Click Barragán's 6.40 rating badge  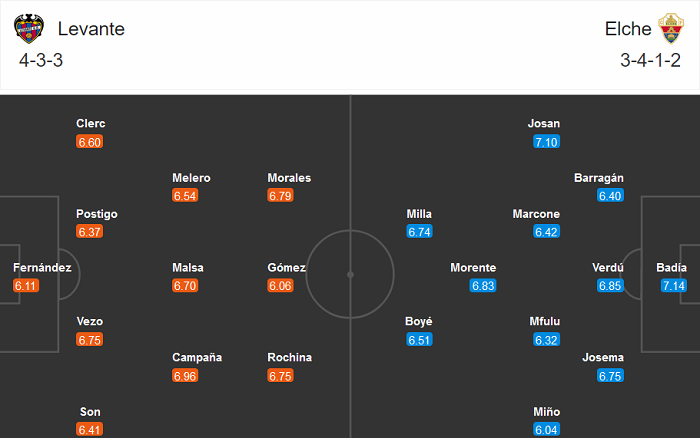(x=610, y=196)
